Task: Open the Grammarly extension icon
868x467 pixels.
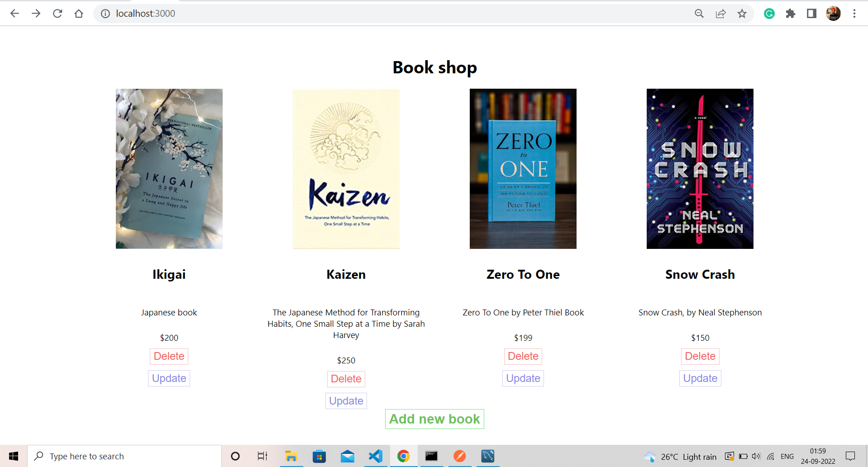Action: (769, 14)
